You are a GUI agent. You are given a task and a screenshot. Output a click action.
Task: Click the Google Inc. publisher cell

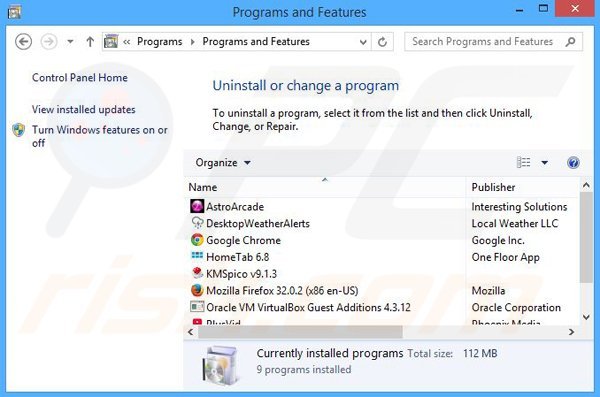pyautogui.click(x=498, y=240)
